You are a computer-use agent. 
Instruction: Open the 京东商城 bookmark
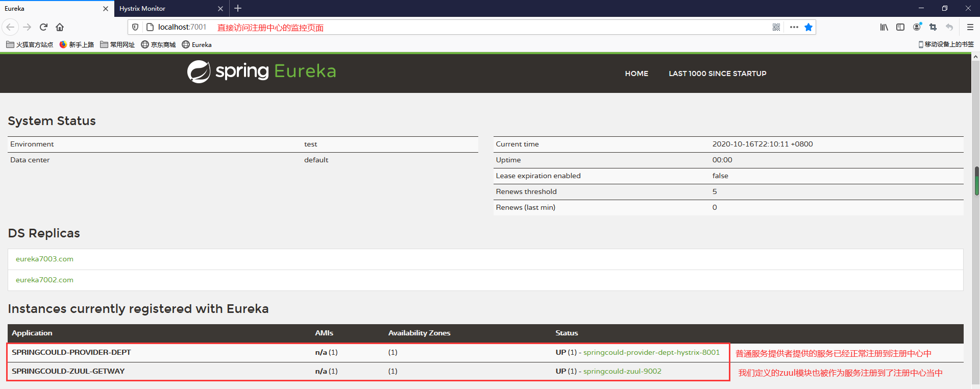[158, 45]
